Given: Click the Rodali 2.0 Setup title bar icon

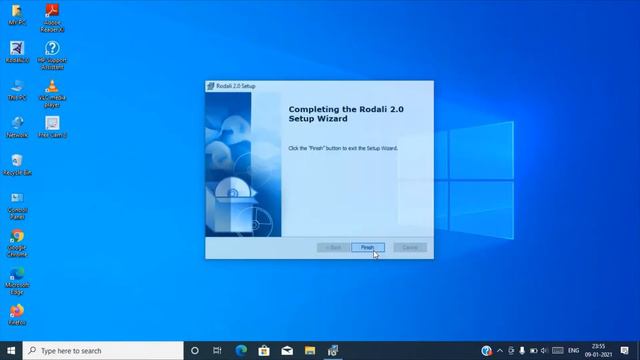Looking at the screenshot, I should 211,86.
